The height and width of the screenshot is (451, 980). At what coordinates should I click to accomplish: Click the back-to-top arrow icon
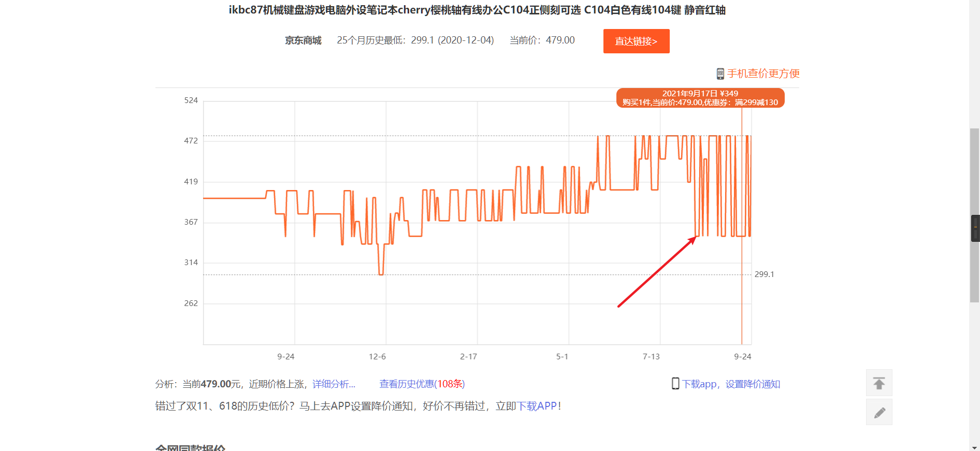879,383
